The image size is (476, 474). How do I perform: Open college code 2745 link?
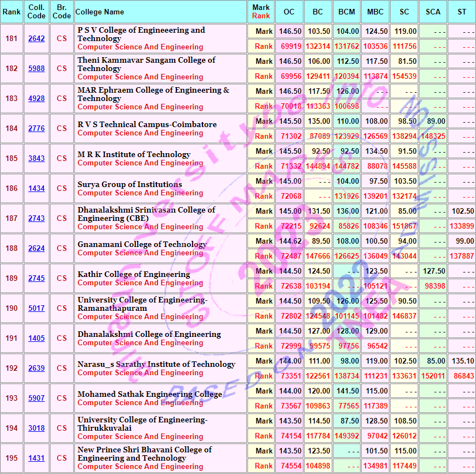[x=37, y=279]
